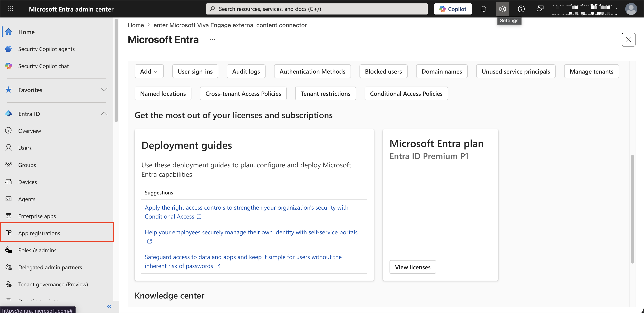Select the Users person icon
This screenshot has width=644, height=313.
pyautogui.click(x=9, y=148)
